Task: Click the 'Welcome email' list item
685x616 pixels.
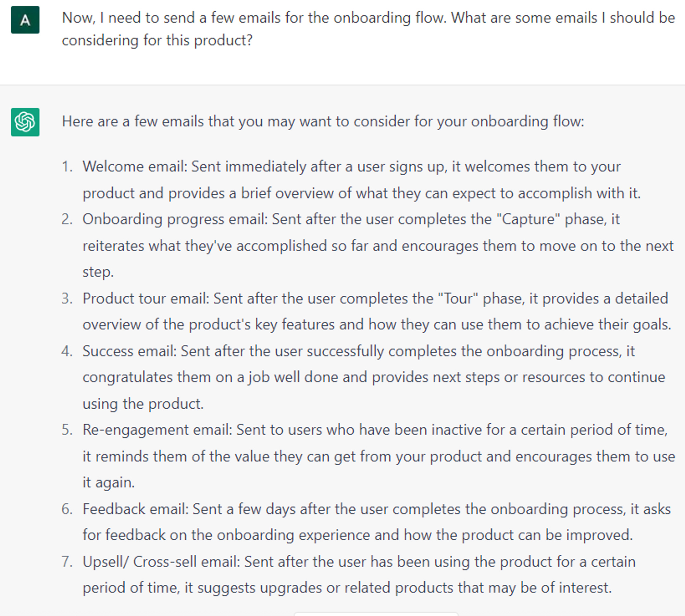Action: tap(361, 180)
